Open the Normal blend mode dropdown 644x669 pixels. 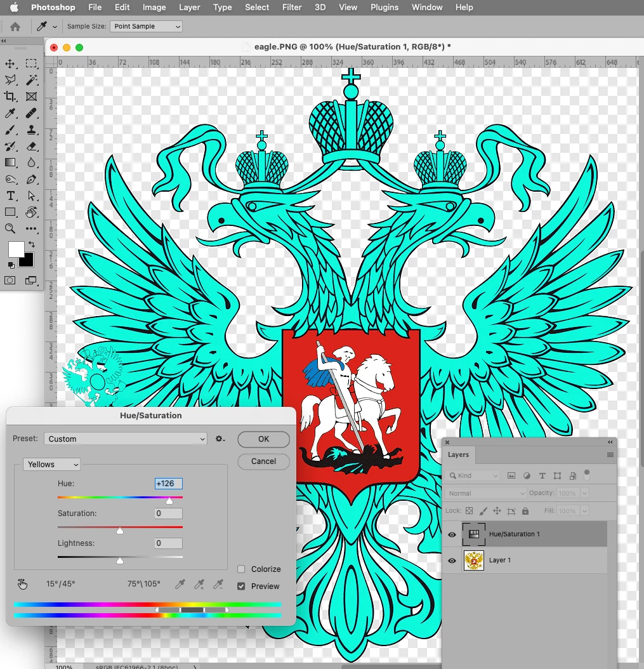pos(485,493)
